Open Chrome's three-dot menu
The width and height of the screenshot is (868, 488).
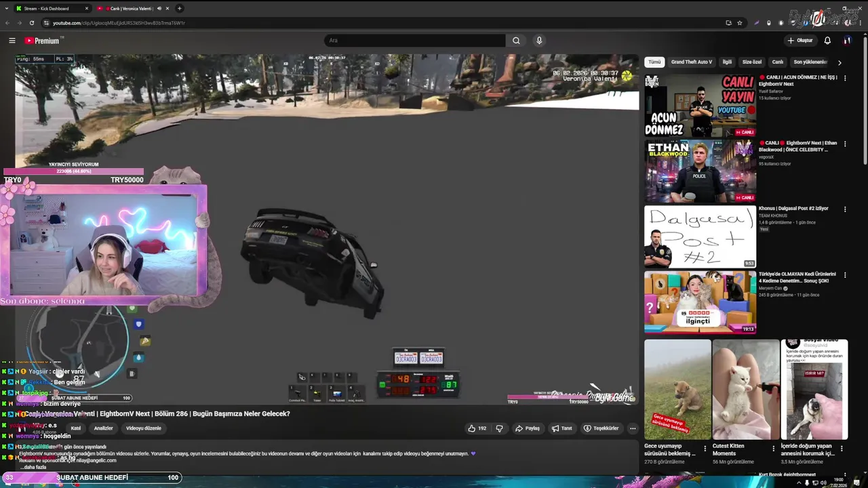(x=861, y=22)
